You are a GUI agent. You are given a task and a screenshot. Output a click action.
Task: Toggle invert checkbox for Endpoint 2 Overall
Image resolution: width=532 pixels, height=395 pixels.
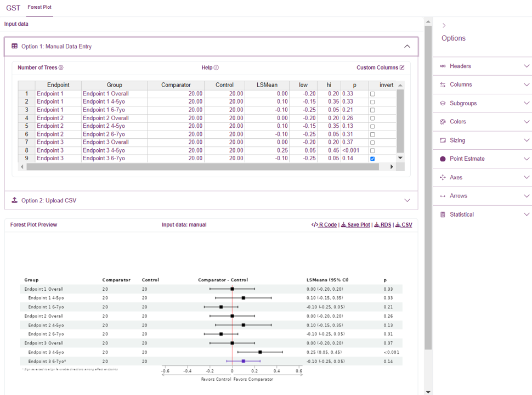coord(372,119)
